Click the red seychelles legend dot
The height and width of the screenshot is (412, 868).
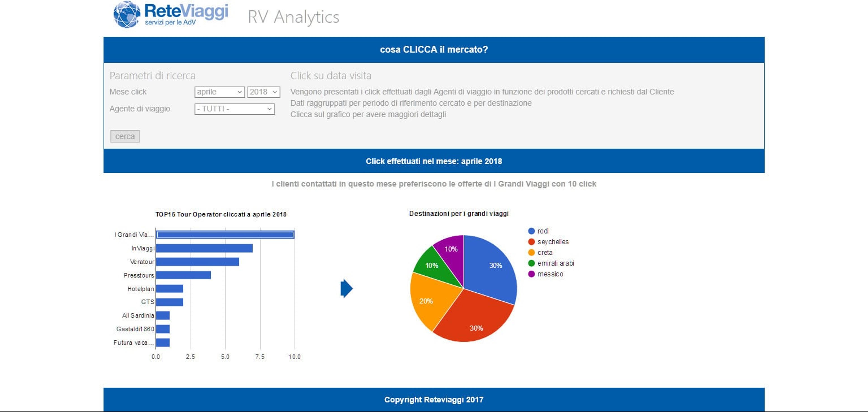(x=531, y=242)
